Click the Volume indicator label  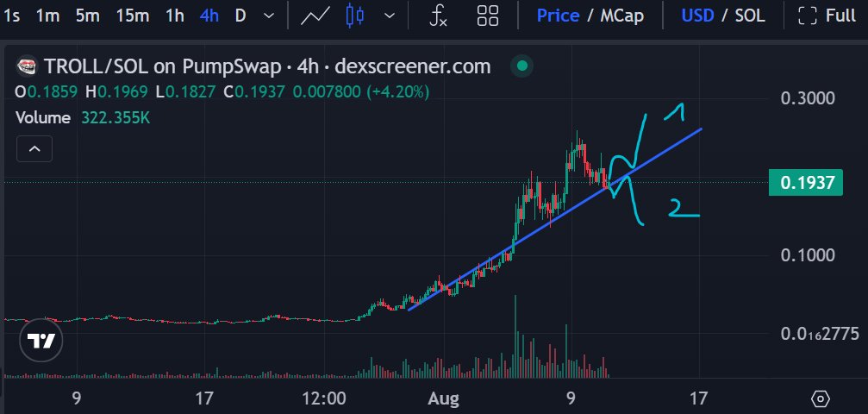click(x=42, y=118)
